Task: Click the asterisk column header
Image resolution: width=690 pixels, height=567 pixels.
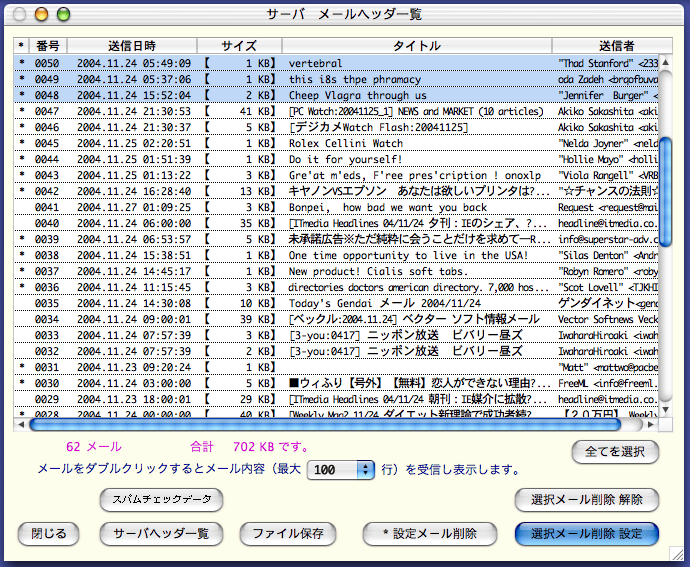Action: pos(21,46)
